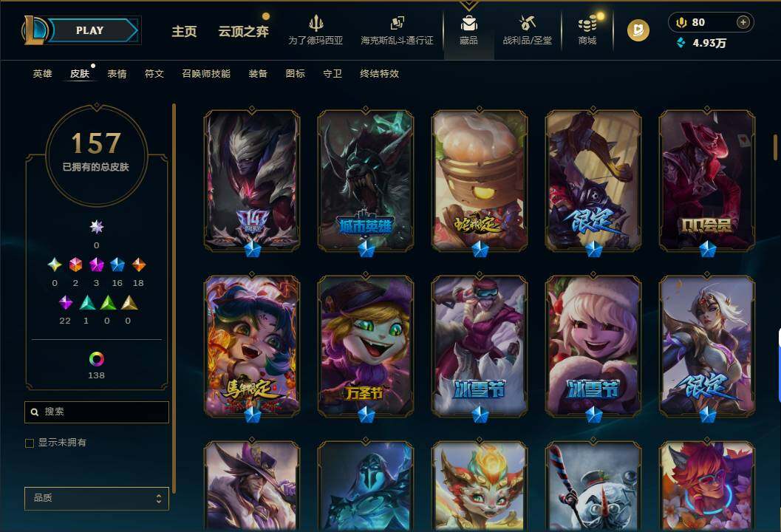
Task: Select the rainbow chroma ring icon
Action: tap(96, 358)
